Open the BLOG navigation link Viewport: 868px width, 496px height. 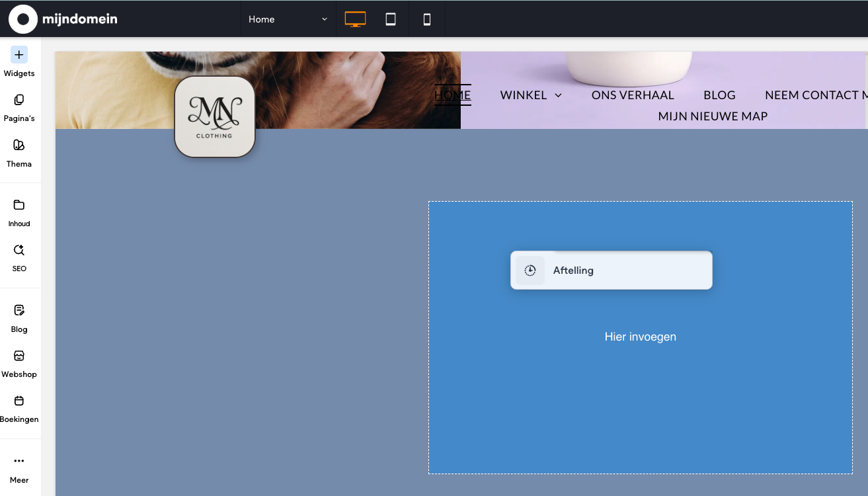[x=719, y=95]
